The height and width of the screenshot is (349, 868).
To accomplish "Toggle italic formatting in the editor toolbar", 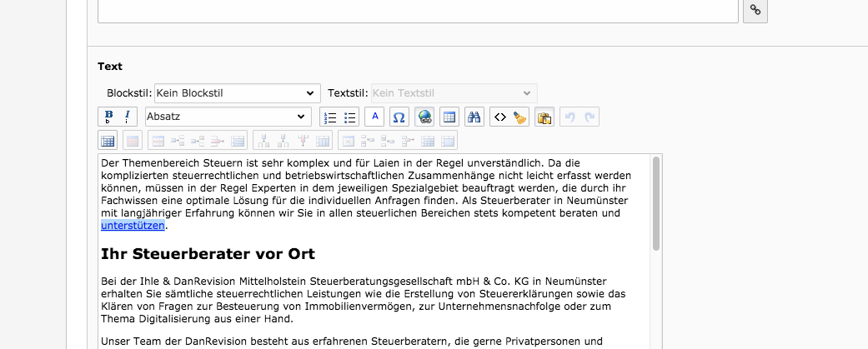I will (x=128, y=117).
